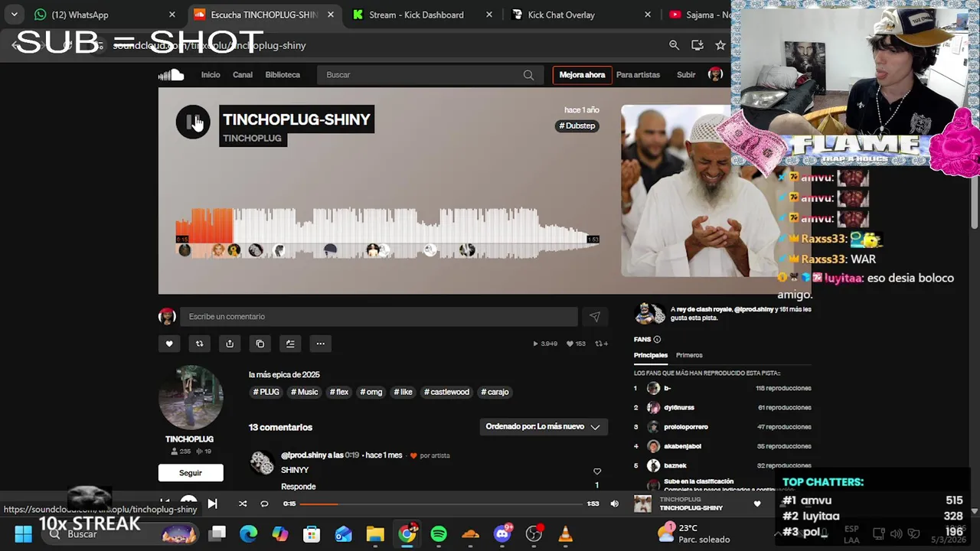980x551 pixels.
Task: Open fan 'prololoporrero' profile
Action: 686,427
